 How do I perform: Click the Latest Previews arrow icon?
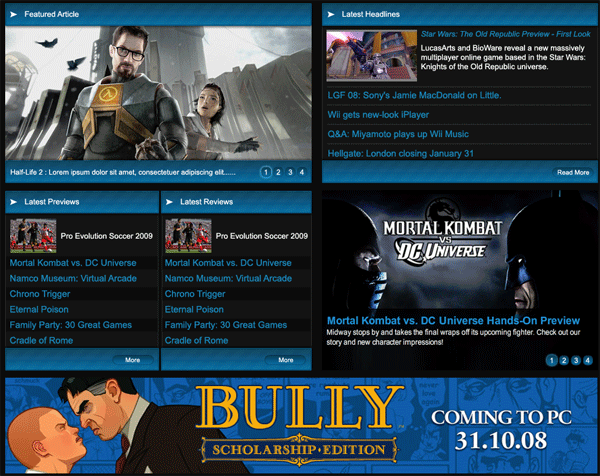13,202
